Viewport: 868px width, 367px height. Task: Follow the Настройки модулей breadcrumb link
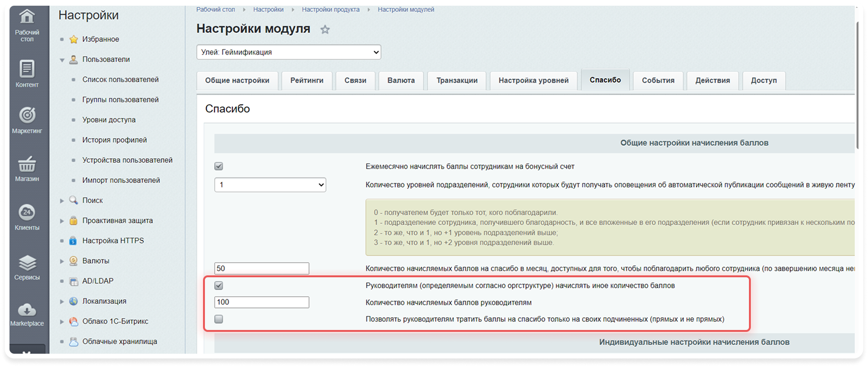tap(406, 9)
